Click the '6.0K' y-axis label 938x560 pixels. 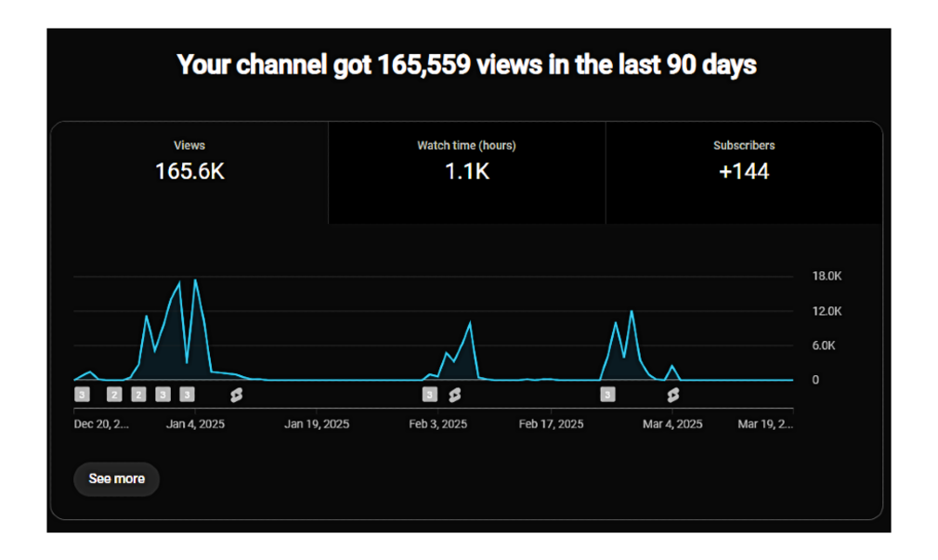(824, 345)
